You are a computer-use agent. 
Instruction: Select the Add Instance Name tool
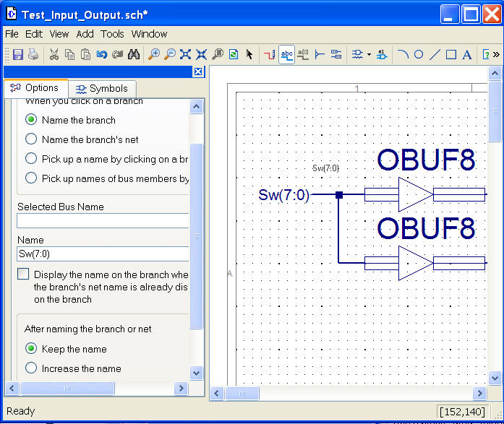click(x=382, y=55)
